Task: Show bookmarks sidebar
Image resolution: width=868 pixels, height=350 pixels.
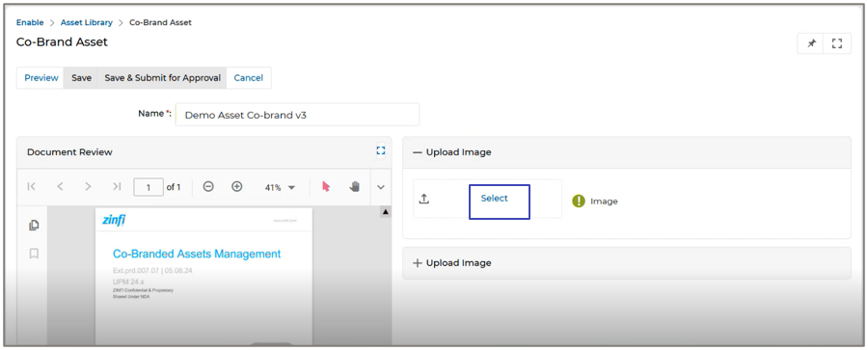Action: (x=34, y=254)
